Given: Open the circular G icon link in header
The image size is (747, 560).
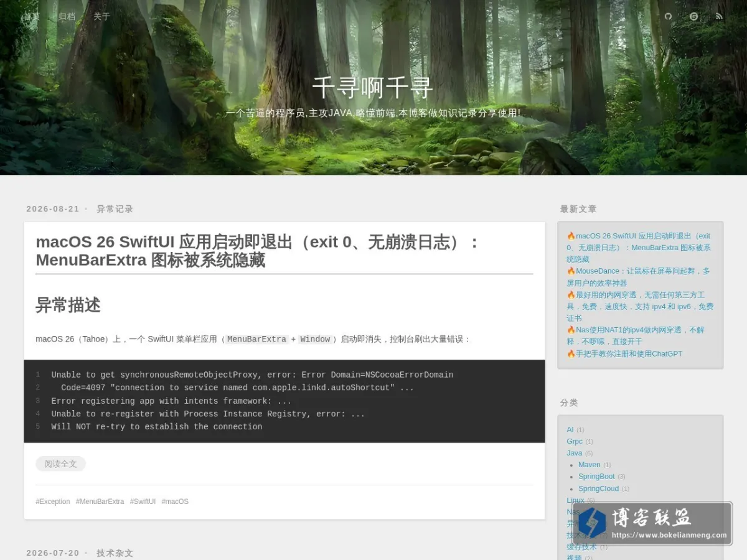Looking at the screenshot, I should (694, 16).
